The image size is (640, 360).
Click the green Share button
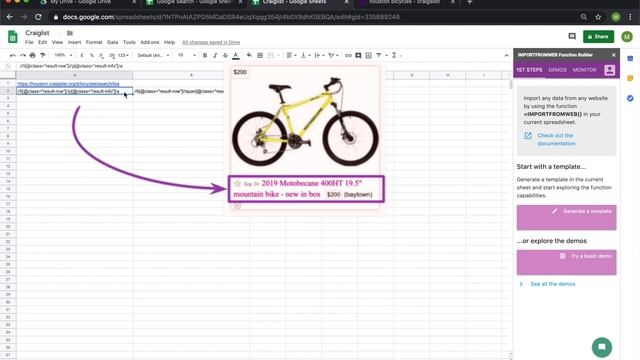[x=598, y=36]
